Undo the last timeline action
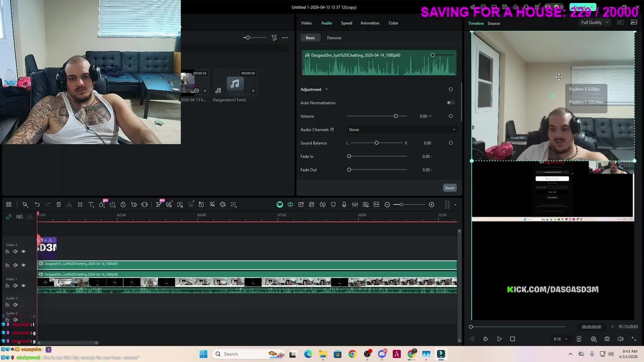644x362 pixels. point(37,205)
